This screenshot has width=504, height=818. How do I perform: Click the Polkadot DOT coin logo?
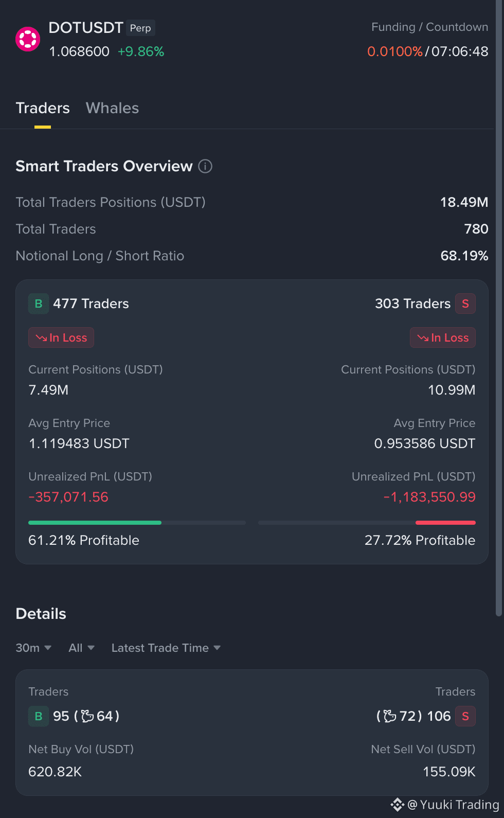28,39
